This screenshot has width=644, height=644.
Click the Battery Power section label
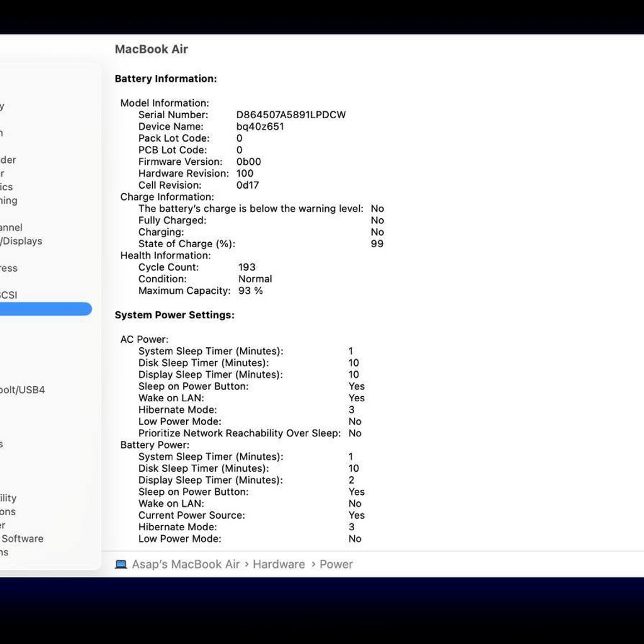coord(155,445)
